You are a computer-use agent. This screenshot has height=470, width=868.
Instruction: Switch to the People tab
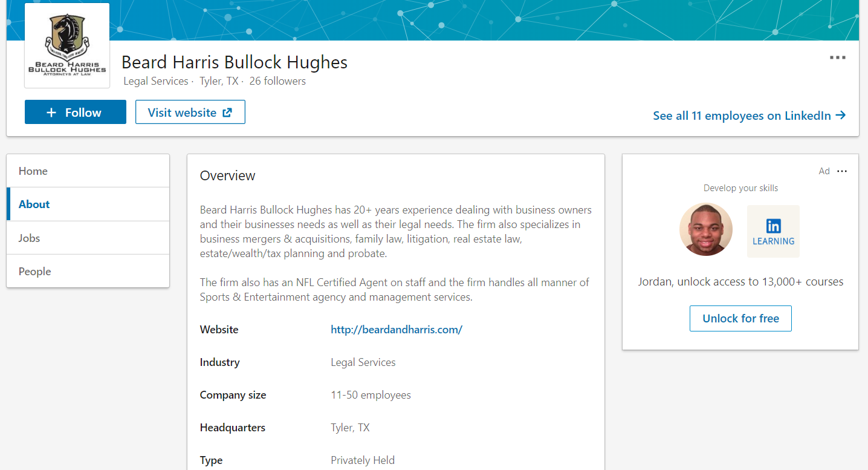[x=88, y=271]
